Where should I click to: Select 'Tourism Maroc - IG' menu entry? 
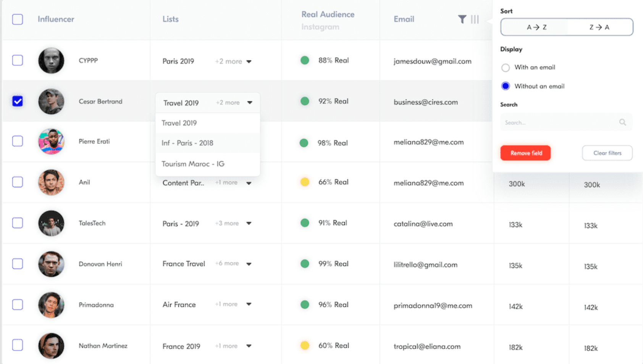(x=193, y=164)
